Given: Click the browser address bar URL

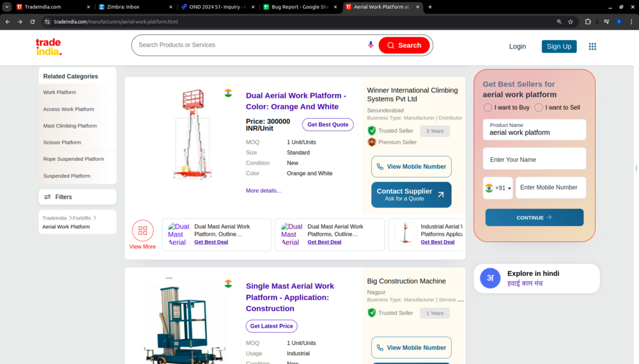Looking at the screenshot, I should (x=116, y=22).
